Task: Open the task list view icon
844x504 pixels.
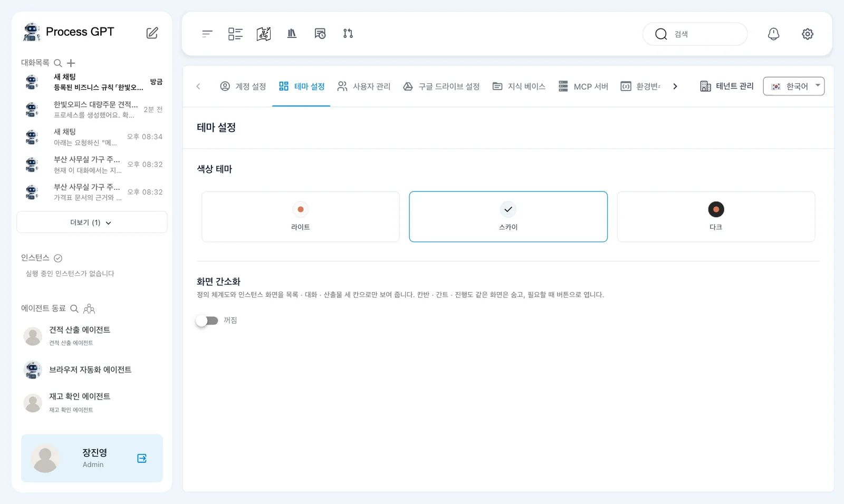Action: [235, 34]
